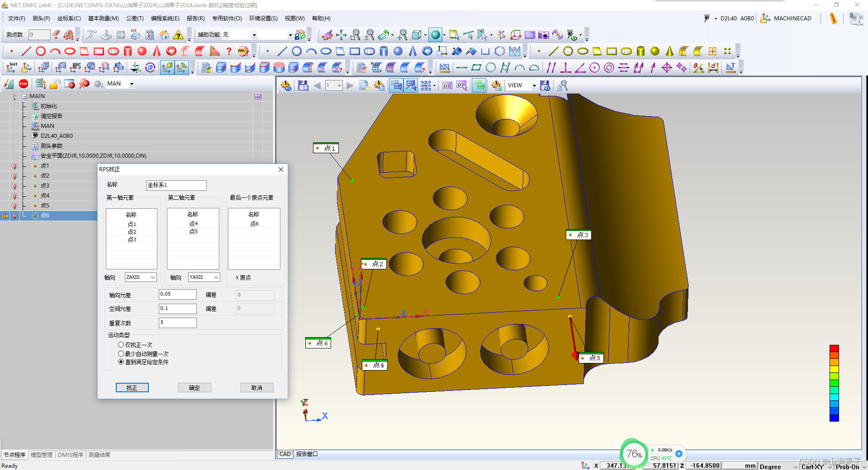Click the perpendicularity tolerance icon
Viewport: 868px width, 470px height.
point(565,67)
